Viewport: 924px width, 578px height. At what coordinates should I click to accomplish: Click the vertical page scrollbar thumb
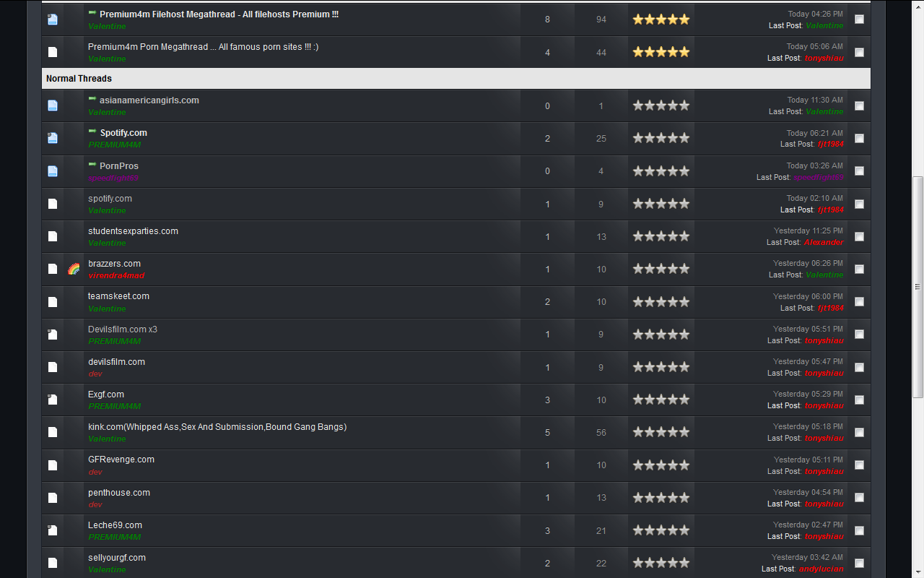[918, 288]
